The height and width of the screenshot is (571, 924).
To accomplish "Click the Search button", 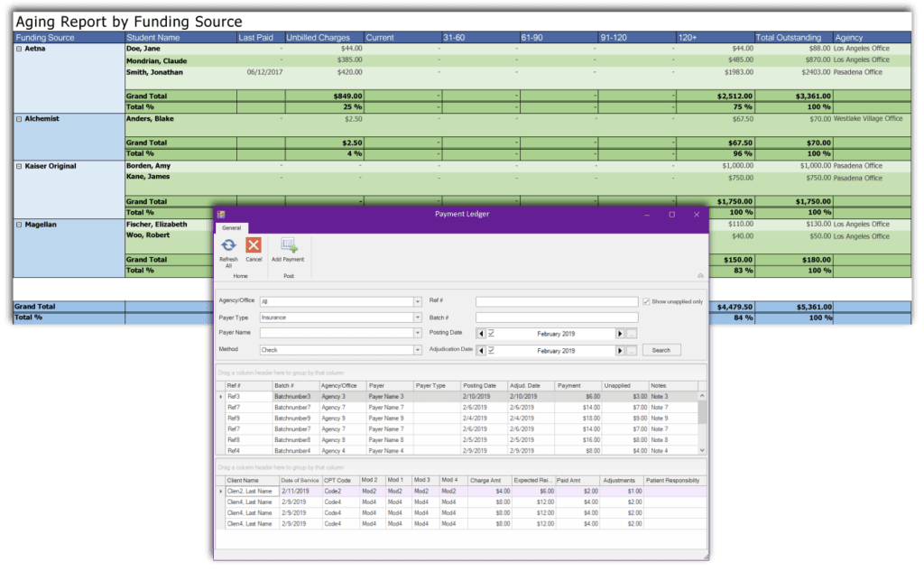I will click(x=661, y=350).
